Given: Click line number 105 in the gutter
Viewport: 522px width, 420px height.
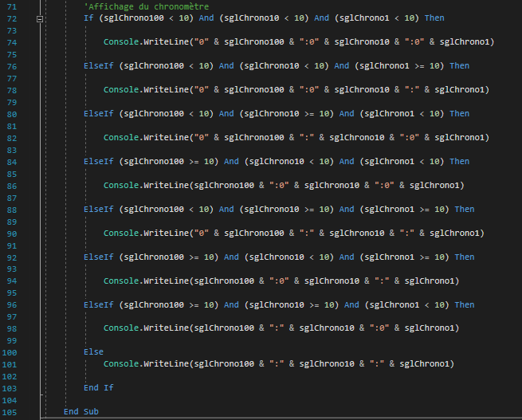Looking at the screenshot, I should [10, 413].
